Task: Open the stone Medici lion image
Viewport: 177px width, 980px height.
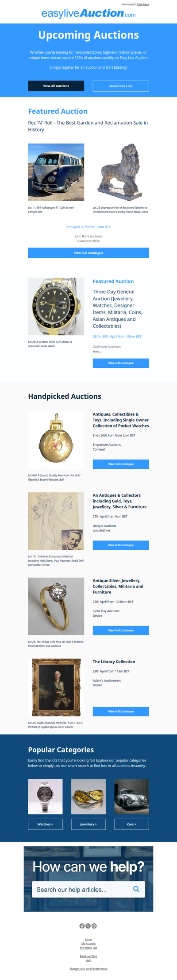Action: coord(121,172)
